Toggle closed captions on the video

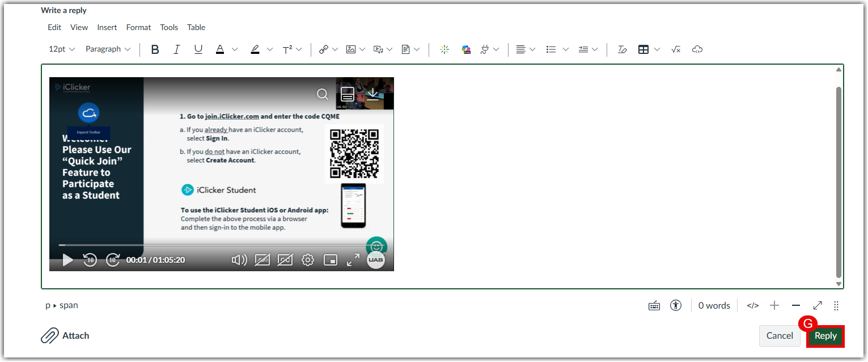click(x=285, y=260)
